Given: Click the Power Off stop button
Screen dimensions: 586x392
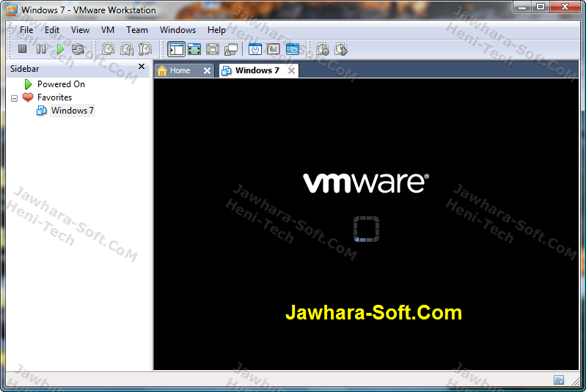Looking at the screenshot, I should click(23, 49).
